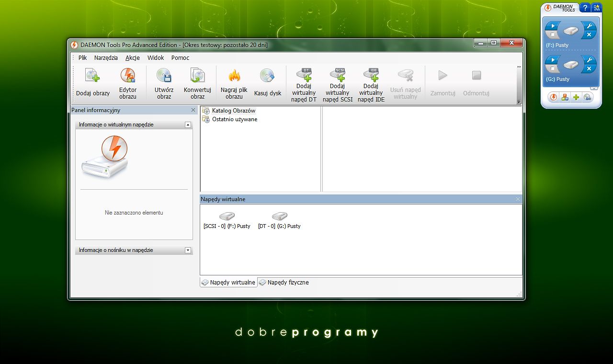Open the Konwertuj obraz tool
Image resolution: width=613 pixels, height=364 pixels.
197,83
